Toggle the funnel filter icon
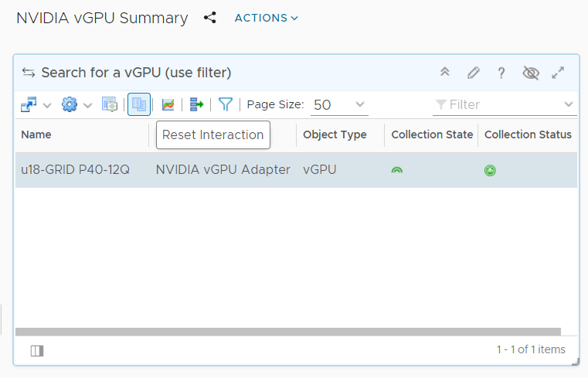The image size is (588, 378). click(x=225, y=104)
